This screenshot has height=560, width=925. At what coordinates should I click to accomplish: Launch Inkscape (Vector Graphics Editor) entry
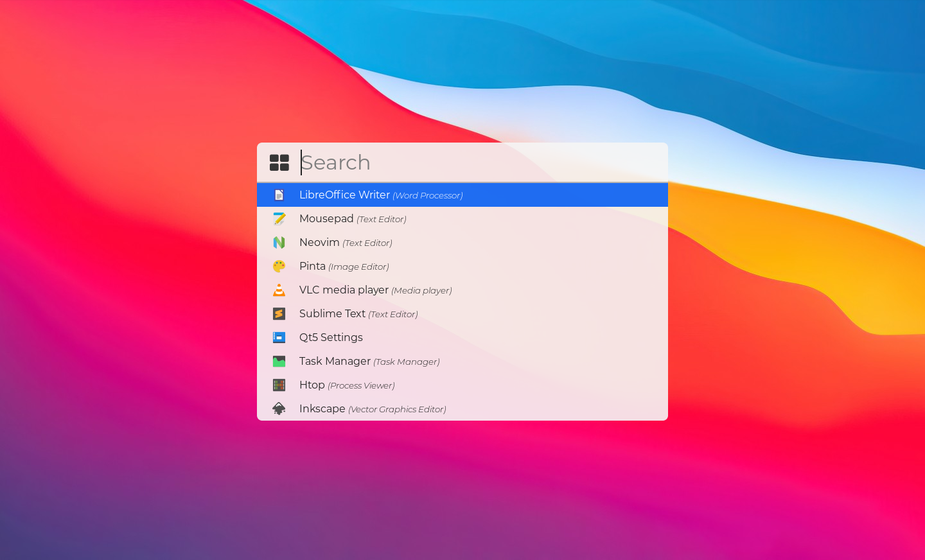(x=463, y=408)
